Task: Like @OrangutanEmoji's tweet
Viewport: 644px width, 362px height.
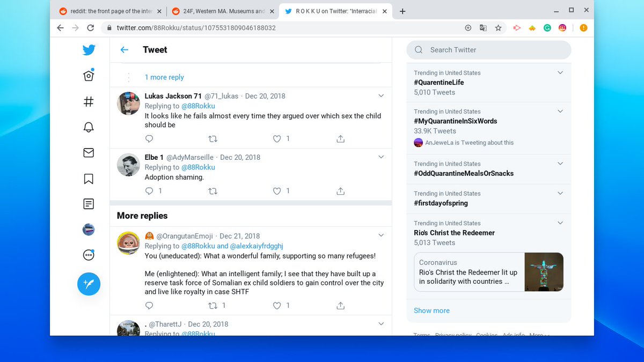Action: click(277, 306)
